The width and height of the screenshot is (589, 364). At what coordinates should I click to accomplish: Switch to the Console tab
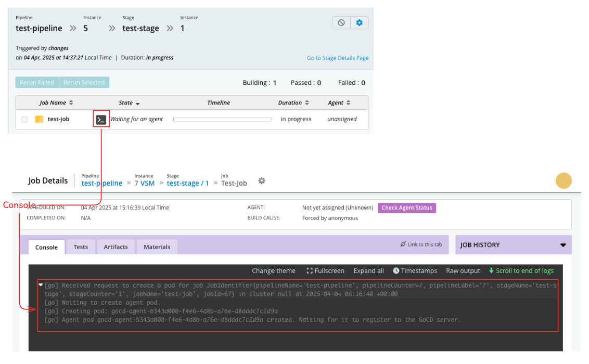point(47,248)
